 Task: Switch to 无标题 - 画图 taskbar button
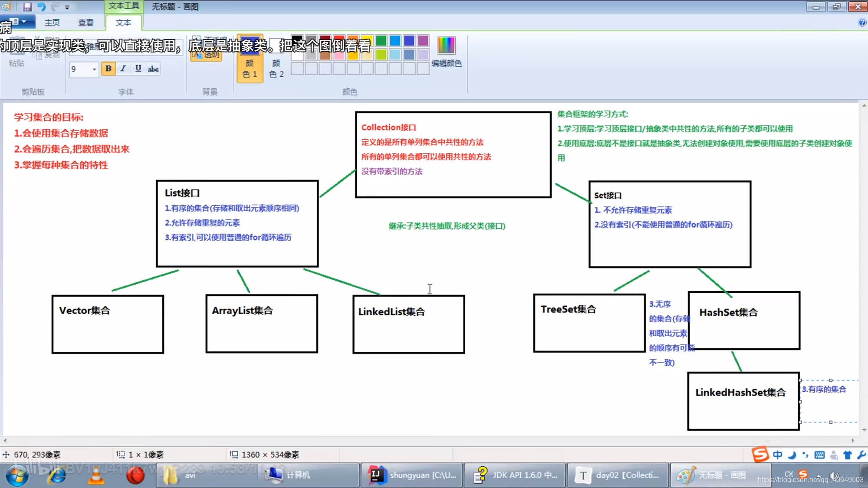click(x=721, y=475)
